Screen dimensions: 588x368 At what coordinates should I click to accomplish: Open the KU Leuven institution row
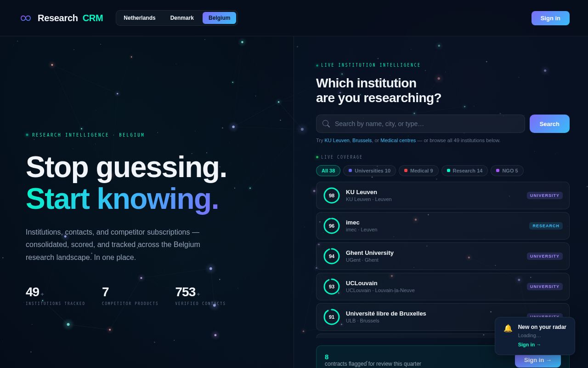[x=443, y=195]
